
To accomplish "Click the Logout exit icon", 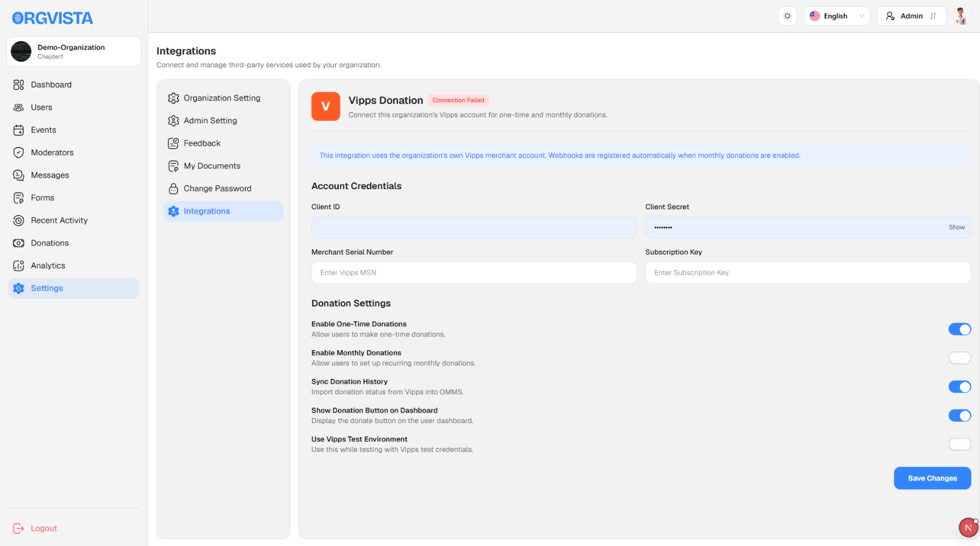I will click(x=19, y=528).
